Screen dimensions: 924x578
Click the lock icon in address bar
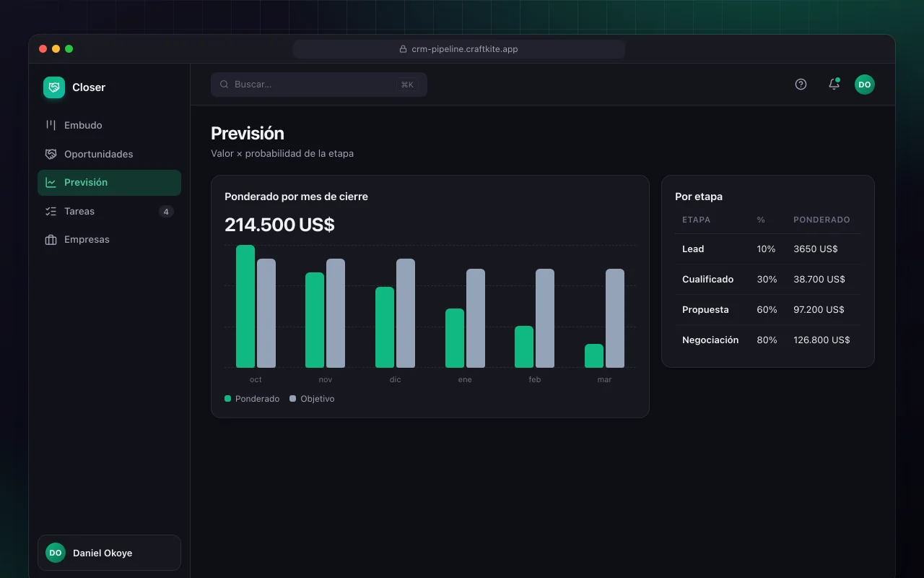point(404,49)
